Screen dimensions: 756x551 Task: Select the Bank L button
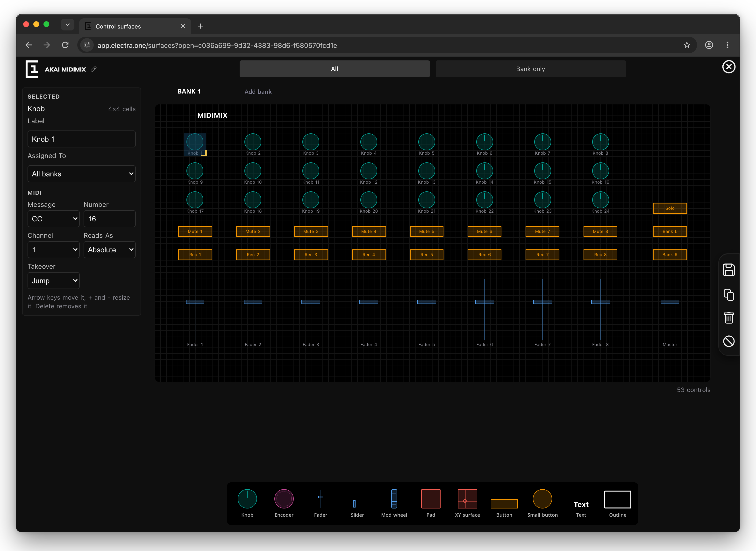click(x=670, y=231)
